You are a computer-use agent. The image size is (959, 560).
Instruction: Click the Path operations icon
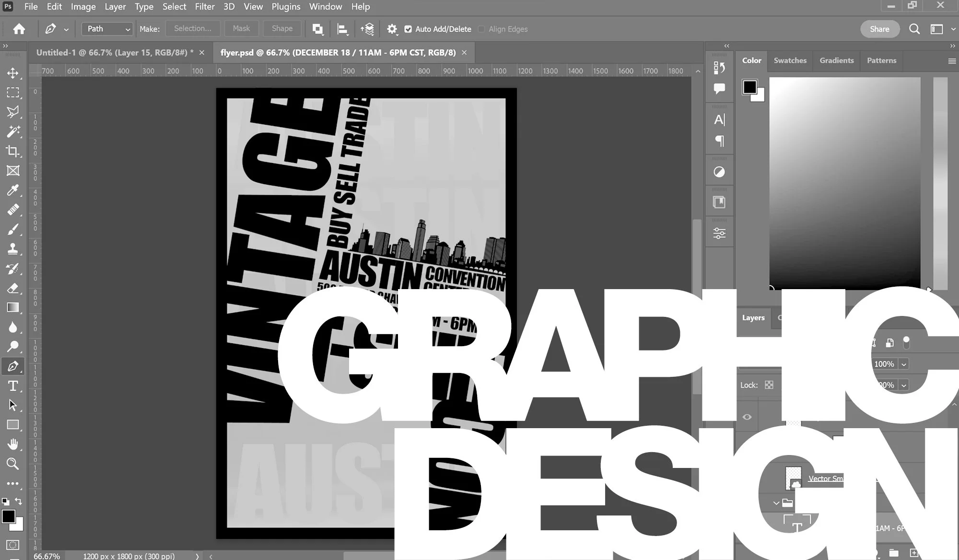coord(317,29)
